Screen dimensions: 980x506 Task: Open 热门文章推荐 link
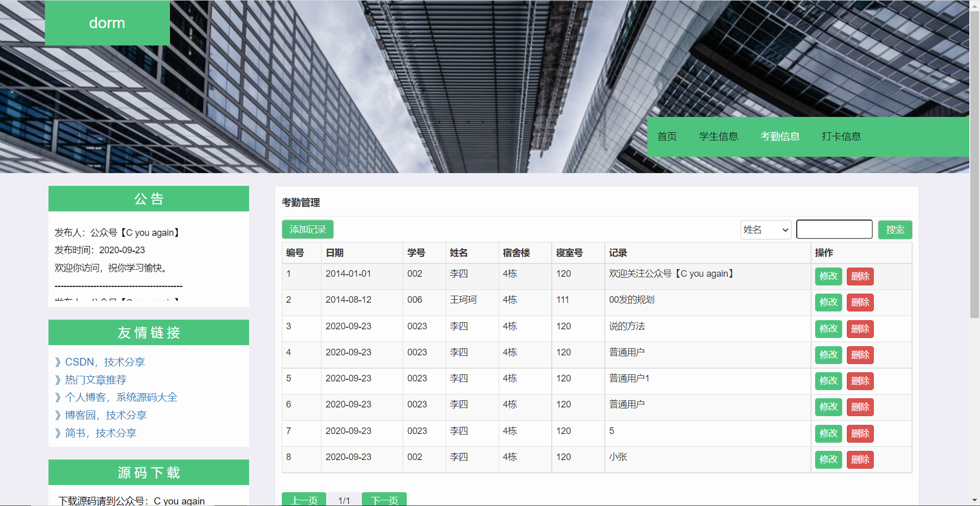tap(95, 380)
